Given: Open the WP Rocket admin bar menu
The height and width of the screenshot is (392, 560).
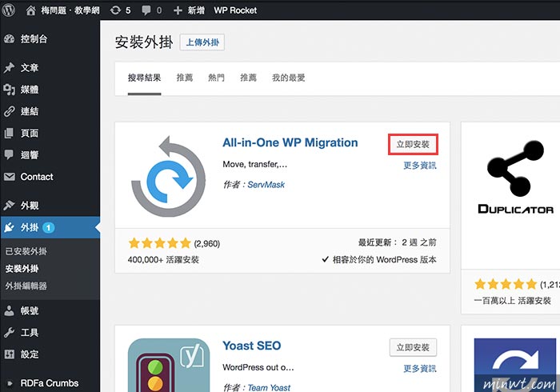Looking at the screenshot, I should click(235, 10).
